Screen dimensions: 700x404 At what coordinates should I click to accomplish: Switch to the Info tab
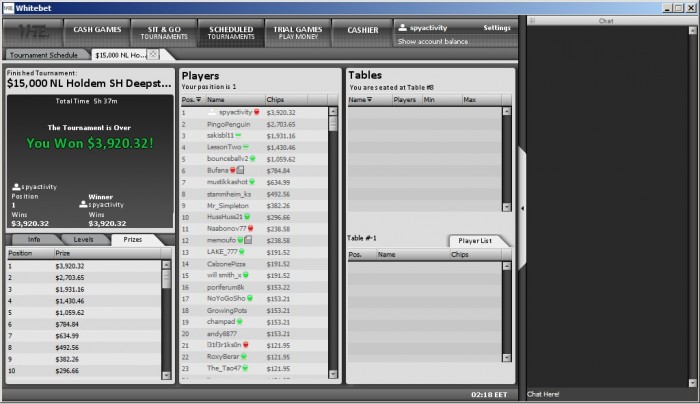point(34,240)
